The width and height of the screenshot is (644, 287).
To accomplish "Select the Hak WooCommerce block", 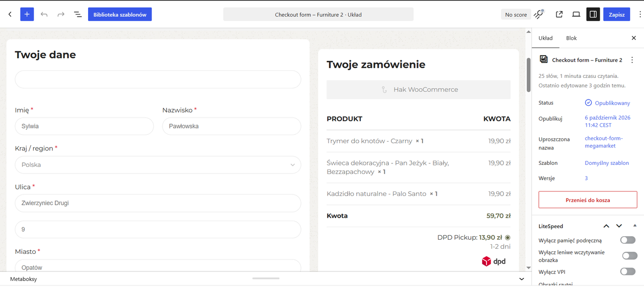I will click(x=419, y=89).
